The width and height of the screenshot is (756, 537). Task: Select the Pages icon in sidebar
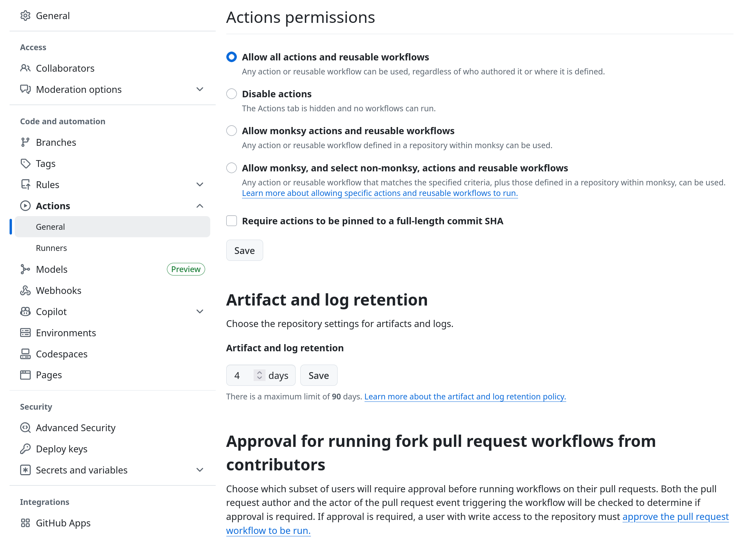tap(26, 375)
